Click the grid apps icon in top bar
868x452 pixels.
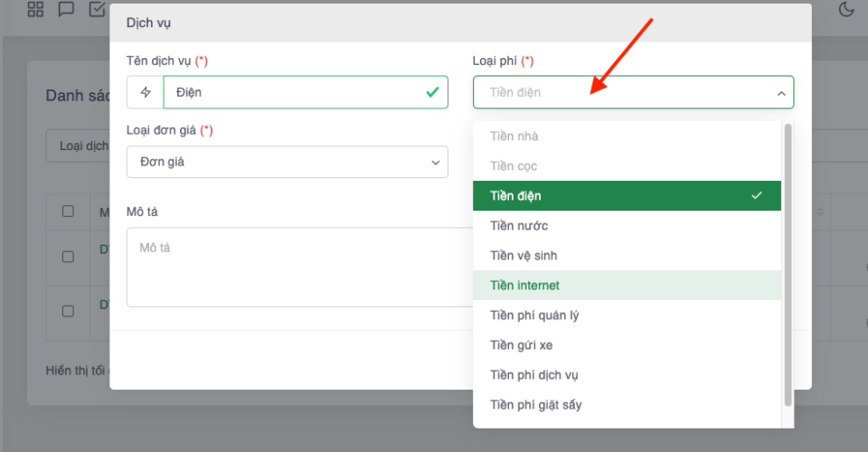(36, 10)
